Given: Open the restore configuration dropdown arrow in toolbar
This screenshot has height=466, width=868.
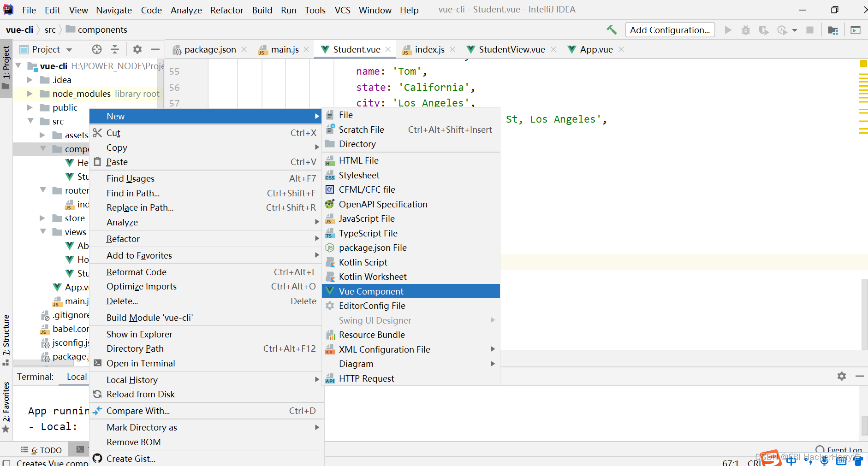Looking at the screenshot, I should point(794,29).
